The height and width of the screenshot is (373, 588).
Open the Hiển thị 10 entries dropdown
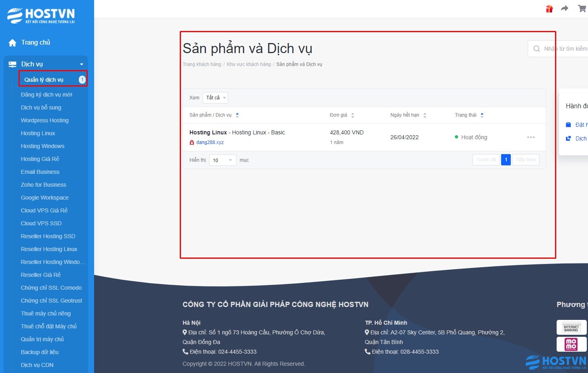click(x=223, y=160)
